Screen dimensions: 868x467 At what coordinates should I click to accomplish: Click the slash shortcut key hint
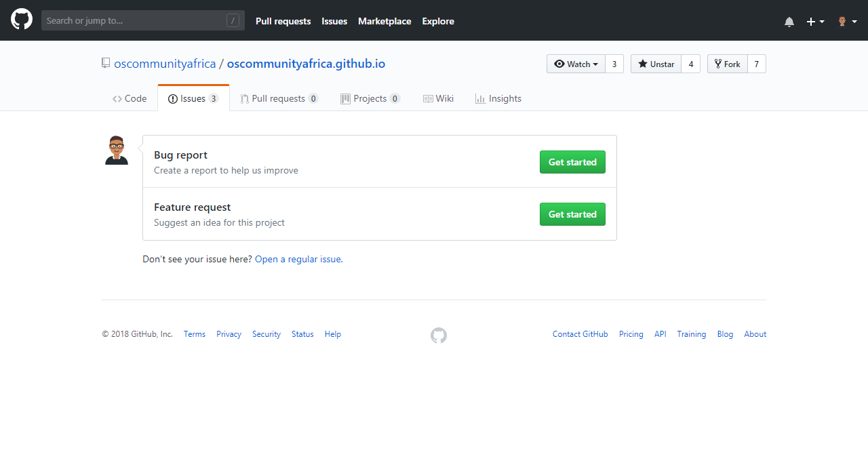(233, 21)
